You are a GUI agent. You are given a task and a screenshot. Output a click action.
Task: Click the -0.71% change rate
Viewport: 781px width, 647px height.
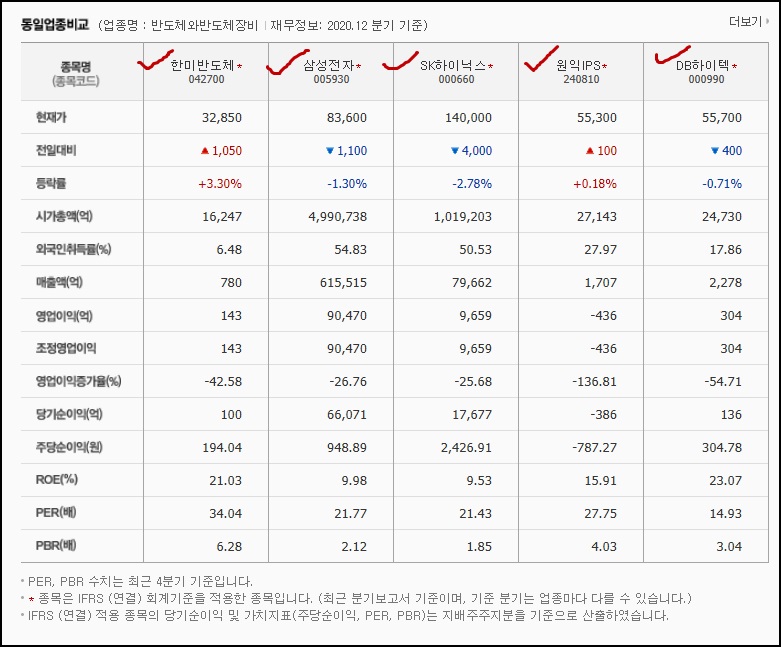722,184
